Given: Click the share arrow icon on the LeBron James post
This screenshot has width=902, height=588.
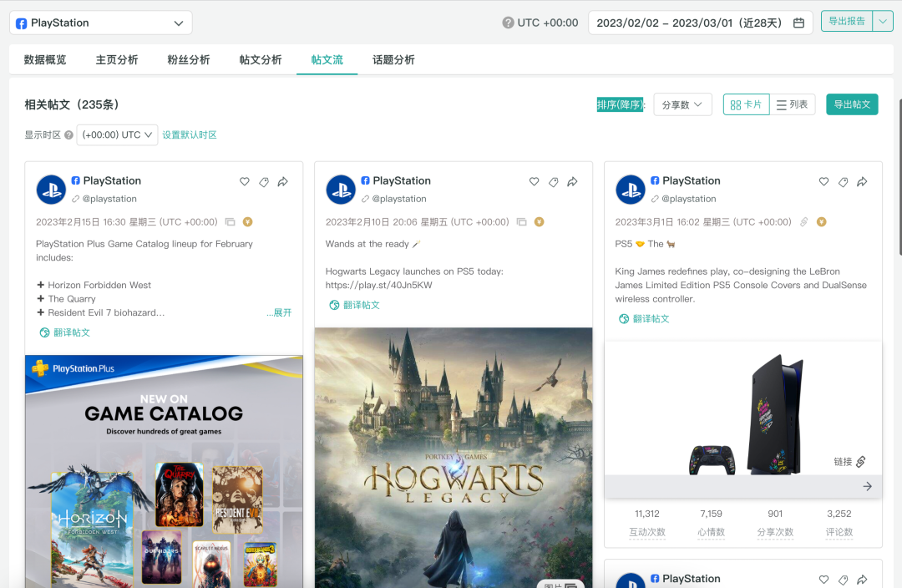Looking at the screenshot, I should click(x=863, y=181).
